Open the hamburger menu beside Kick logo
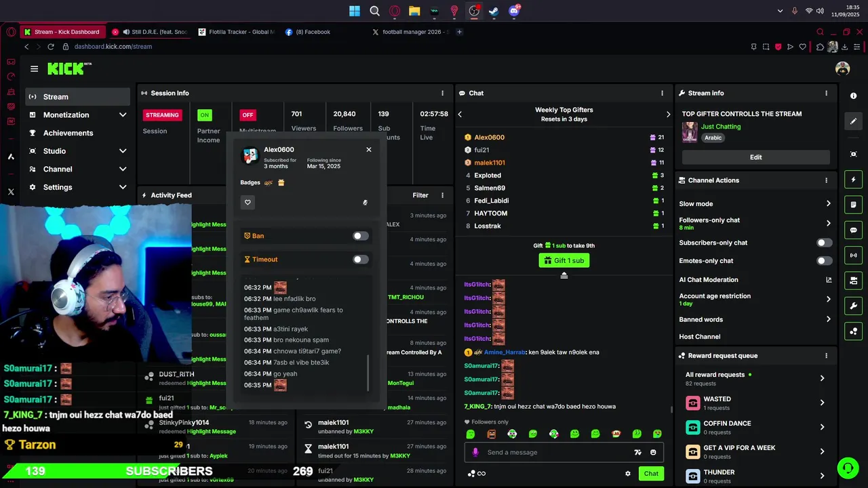This screenshot has height=488, width=868. 34,68
